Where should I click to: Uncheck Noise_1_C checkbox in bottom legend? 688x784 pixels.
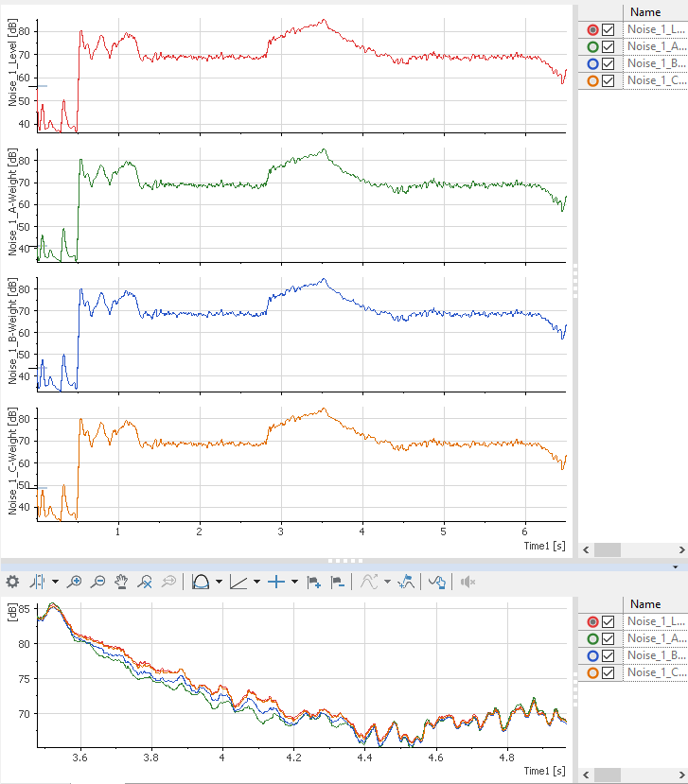[x=609, y=672]
